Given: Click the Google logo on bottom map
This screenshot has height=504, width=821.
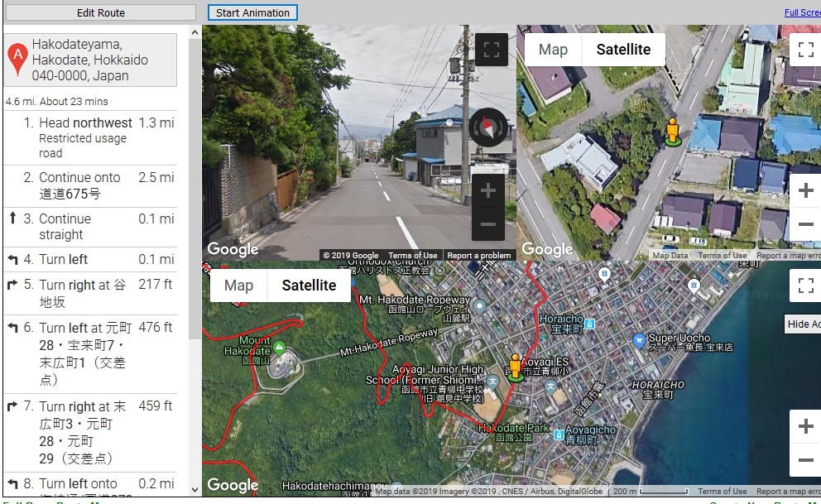Looking at the screenshot, I should 233,485.
